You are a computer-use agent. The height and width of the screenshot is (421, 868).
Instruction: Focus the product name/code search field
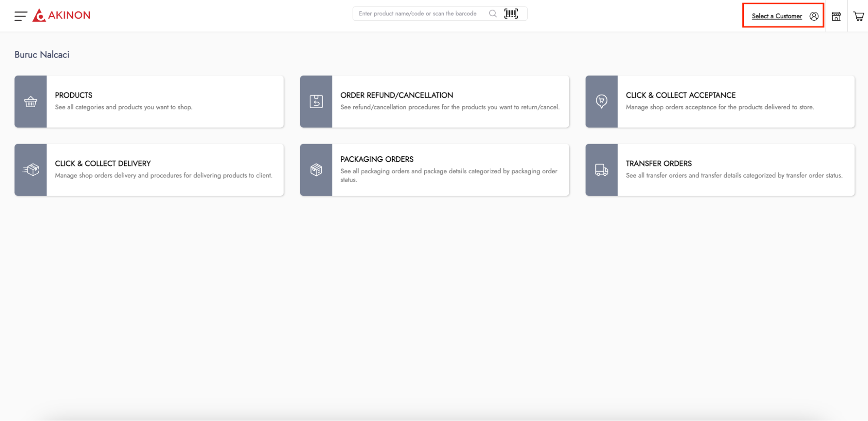[x=419, y=13]
